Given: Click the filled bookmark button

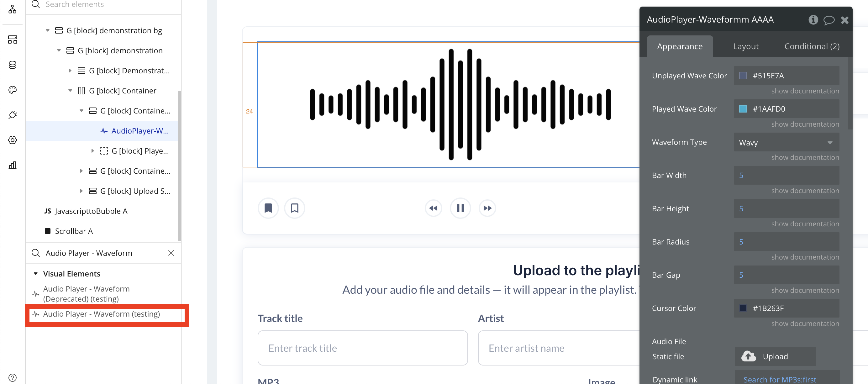Looking at the screenshot, I should (x=268, y=208).
